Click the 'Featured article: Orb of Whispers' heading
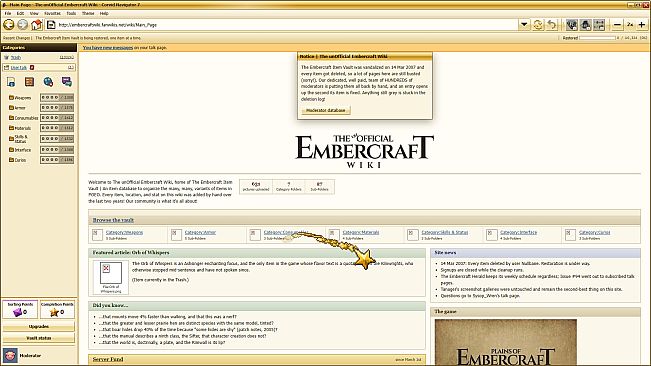Screen dimensions: 651x366 click(131, 252)
